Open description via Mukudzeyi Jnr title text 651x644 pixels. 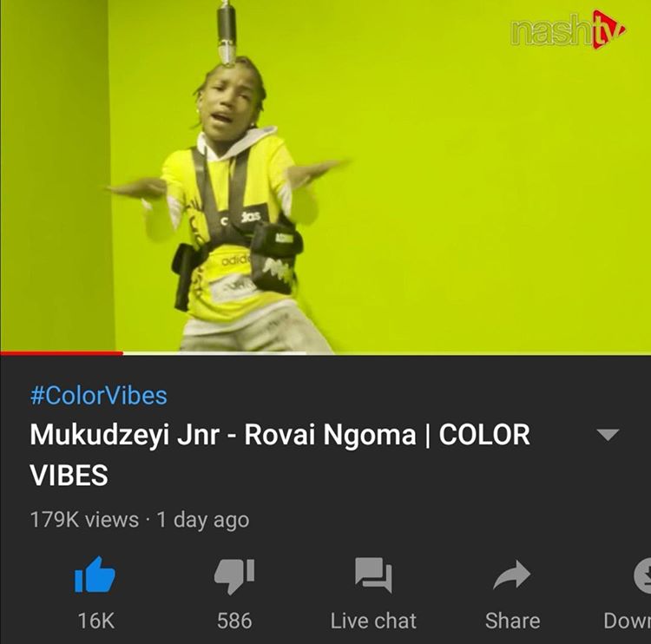(x=279, y=454)
